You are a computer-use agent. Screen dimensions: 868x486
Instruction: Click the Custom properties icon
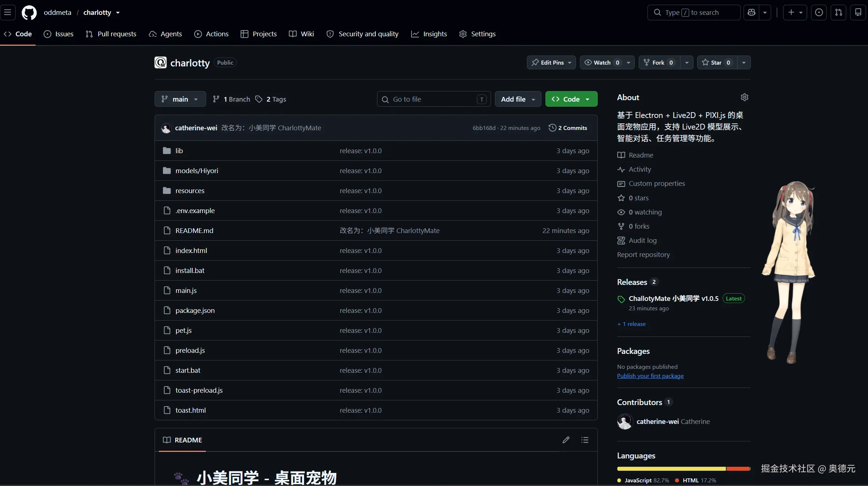[x=621, y=184]
